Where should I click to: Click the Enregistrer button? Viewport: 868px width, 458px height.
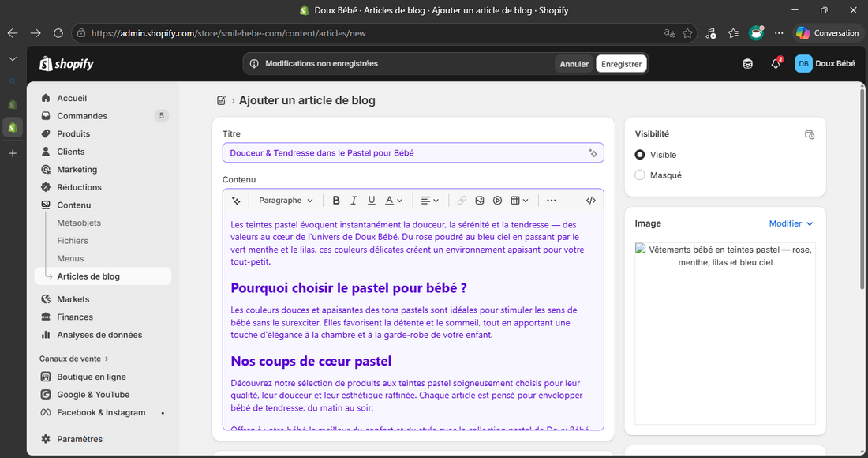(621, 64)
